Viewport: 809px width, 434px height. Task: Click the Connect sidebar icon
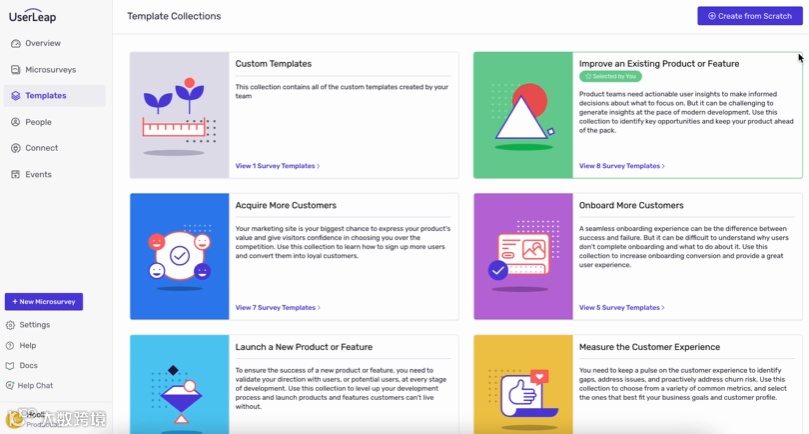click(15, 148)
